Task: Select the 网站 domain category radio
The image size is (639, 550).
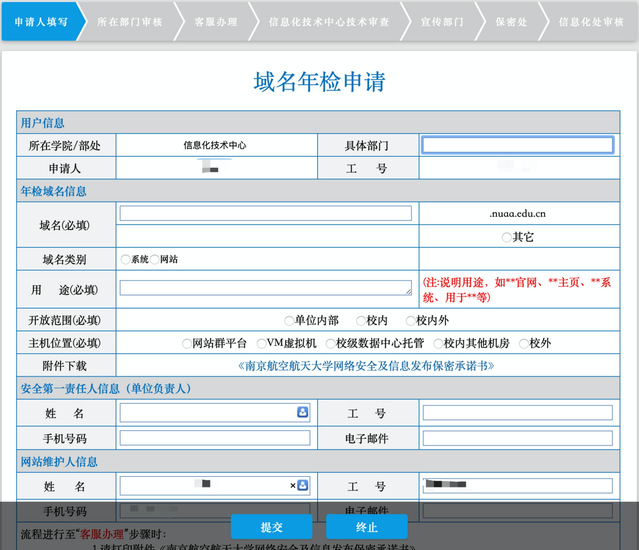Action: (x=155, y=259)
